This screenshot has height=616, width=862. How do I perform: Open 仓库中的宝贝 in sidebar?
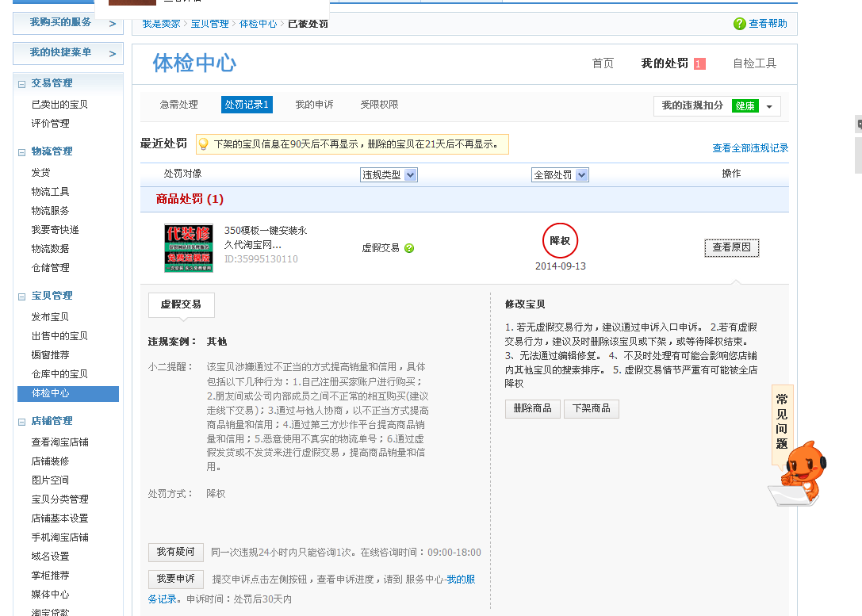pyautogui.click(x=59, y=374)
